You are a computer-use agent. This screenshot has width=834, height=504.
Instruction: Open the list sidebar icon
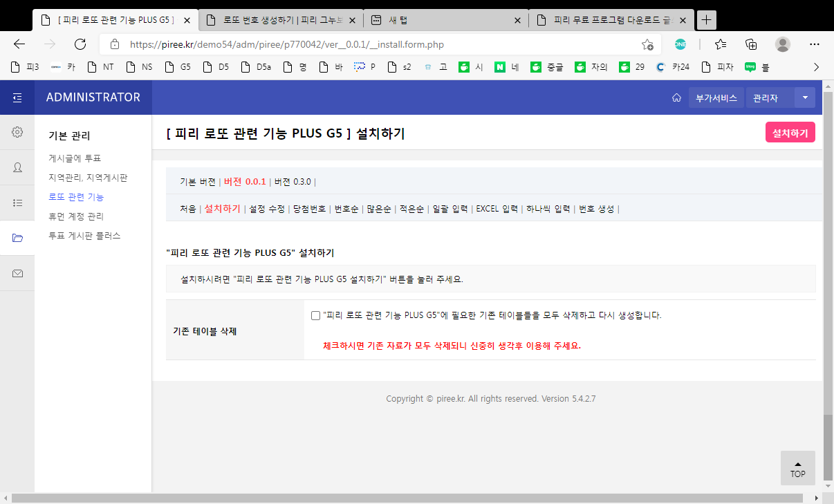pyautogui.click(x=17, y=203)
